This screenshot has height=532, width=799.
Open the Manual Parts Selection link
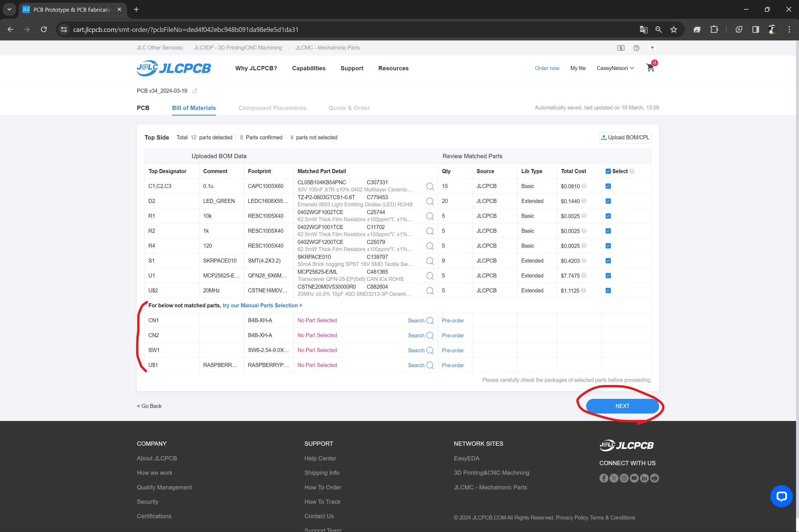pyautogui.click(x=262, y=305)
